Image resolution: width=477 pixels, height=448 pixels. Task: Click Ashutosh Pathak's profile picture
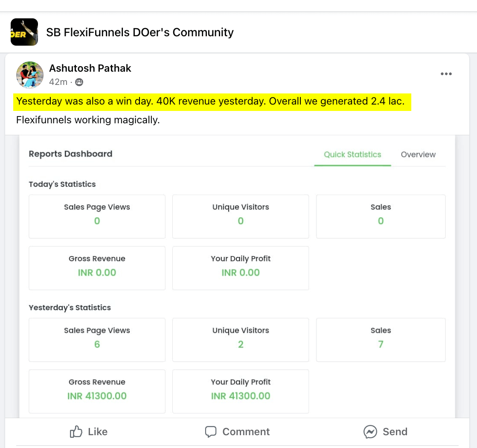[x=29, y=75]
